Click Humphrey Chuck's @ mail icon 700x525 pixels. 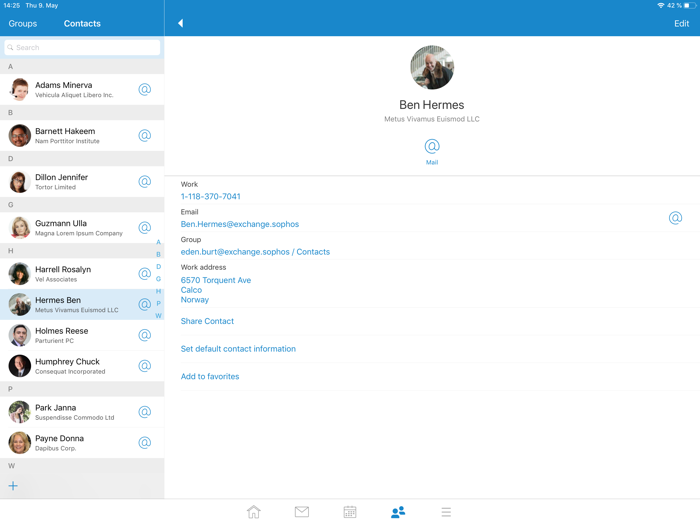[x=144, y=366]
